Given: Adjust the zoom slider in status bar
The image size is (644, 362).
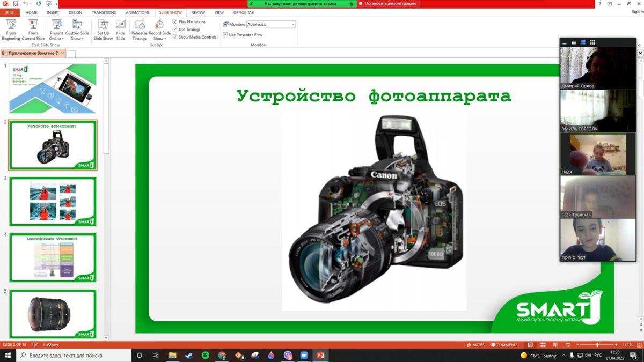Looking at the screenshot, I should 597,345.
